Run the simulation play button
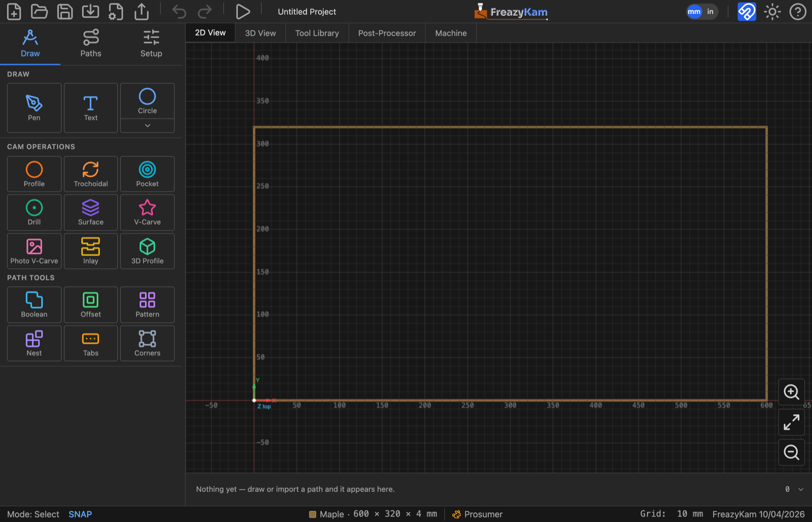 pos(243,12)
